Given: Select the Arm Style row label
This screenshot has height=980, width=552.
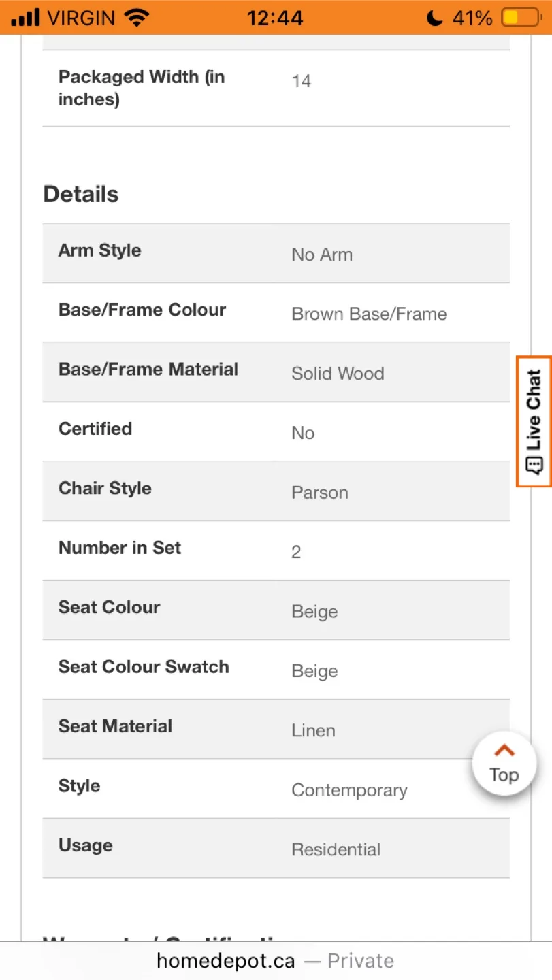Looking at the screenshot, I should click(x=100, y=250).
